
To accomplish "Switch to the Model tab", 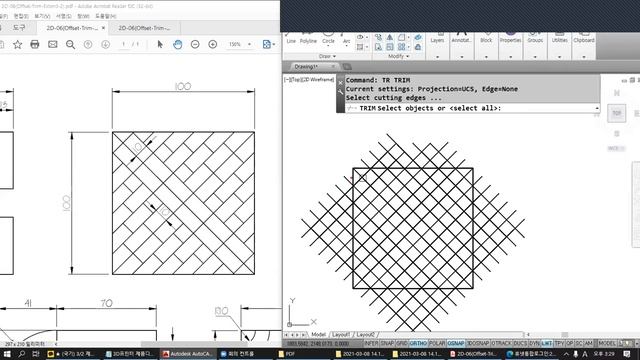I will click(318, 334).
